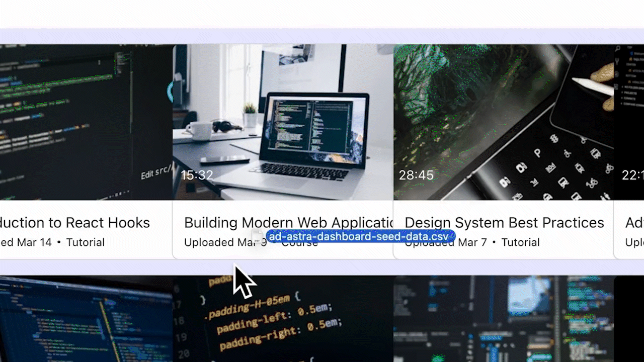The image size is (644, 362).
Task: Open the React Hooks video thumbnail
Action: (x=86, y=122)
